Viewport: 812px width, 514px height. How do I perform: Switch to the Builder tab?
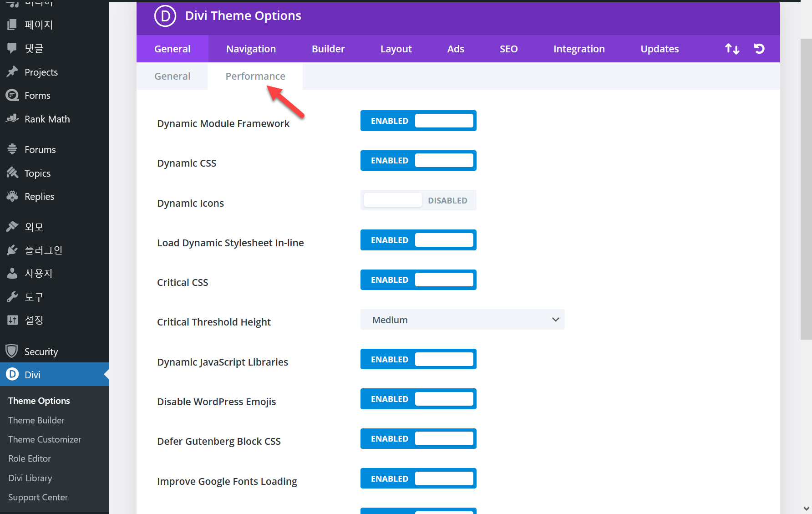328,49
